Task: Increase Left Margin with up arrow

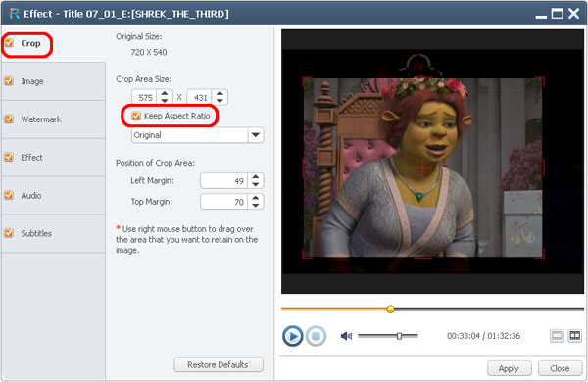Action: tap(256, 177)
